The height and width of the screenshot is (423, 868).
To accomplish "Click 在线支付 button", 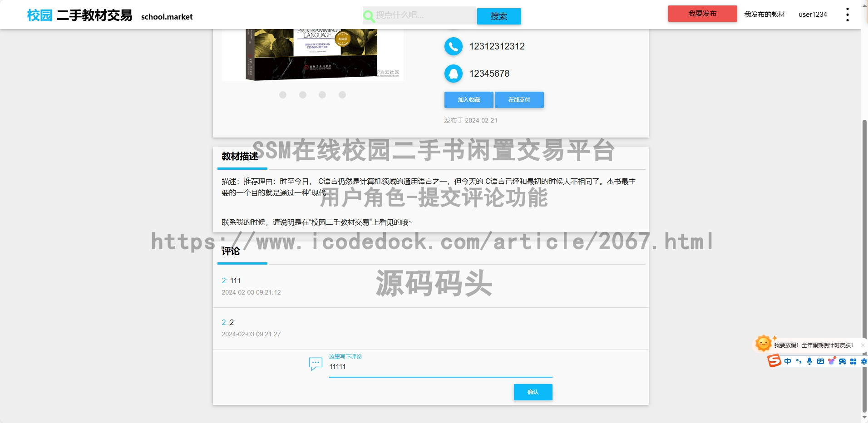I will 519,100.
